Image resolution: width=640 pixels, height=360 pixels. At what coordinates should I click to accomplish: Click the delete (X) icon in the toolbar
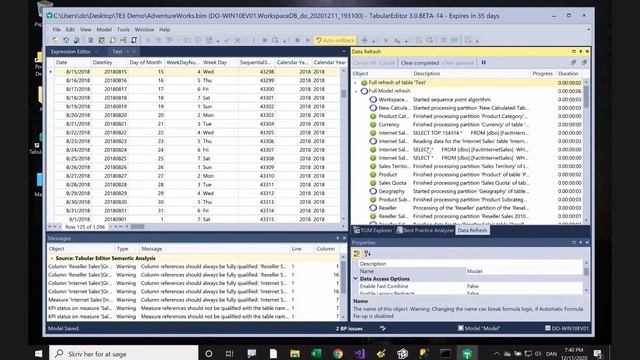pyautogui.click(x=237, y=40)
